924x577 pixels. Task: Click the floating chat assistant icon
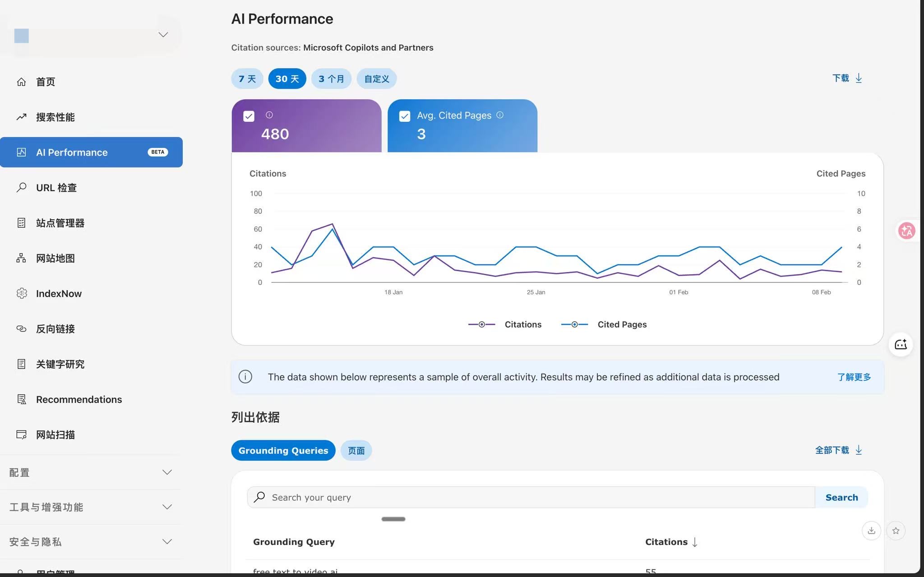(901, 345)
